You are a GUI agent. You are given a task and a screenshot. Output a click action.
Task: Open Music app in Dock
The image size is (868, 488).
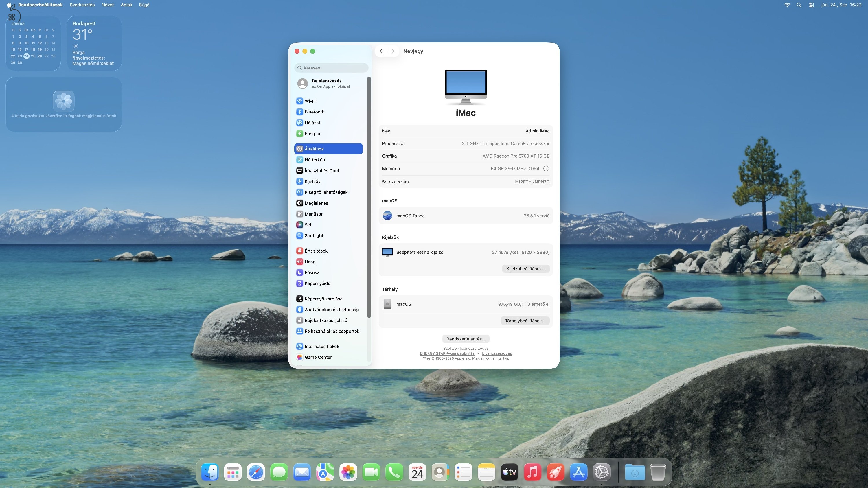pyautogui.click(x=532, y=472)
